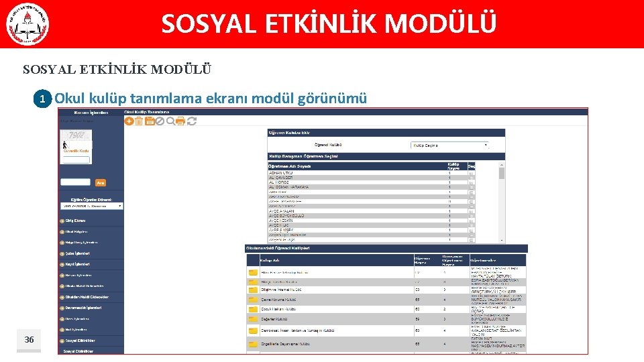Open Kayıt İşlemleri in sidebar menu
The height and width of the screenshot is (362, 644).
click(x=77, y=264)
